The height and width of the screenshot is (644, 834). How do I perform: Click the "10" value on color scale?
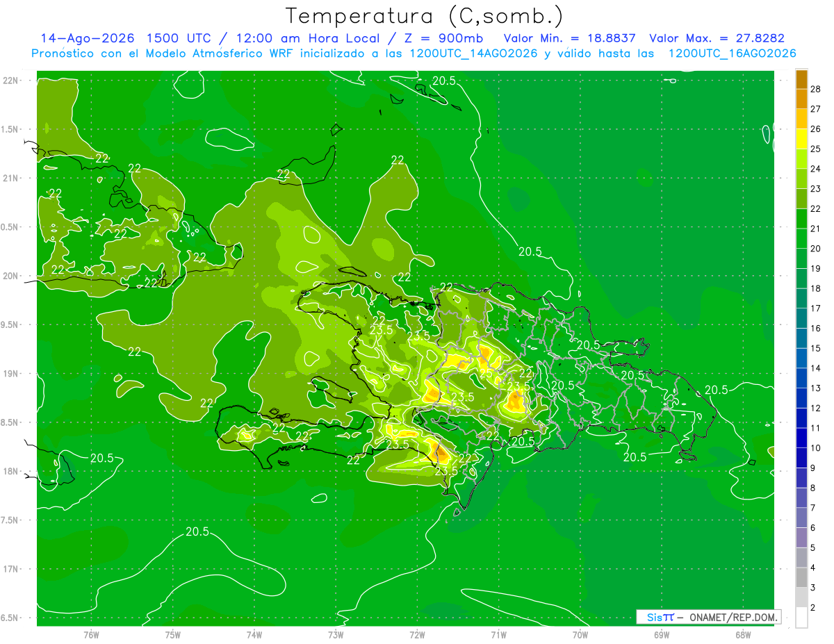(x=816, y=448)
